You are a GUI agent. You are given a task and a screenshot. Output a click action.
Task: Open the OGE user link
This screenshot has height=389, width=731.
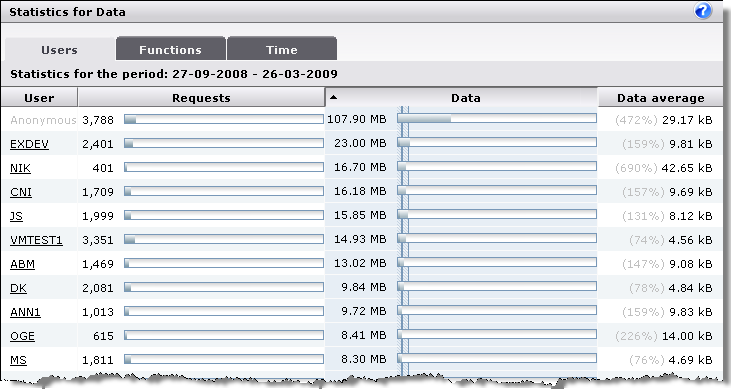(22, 336)
